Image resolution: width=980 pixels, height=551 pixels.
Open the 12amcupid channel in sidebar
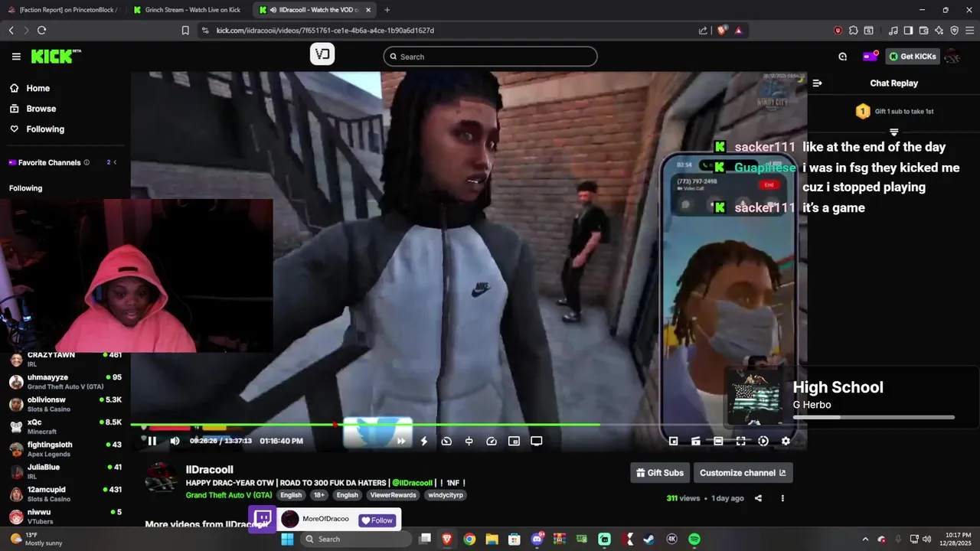click(65, 494)
